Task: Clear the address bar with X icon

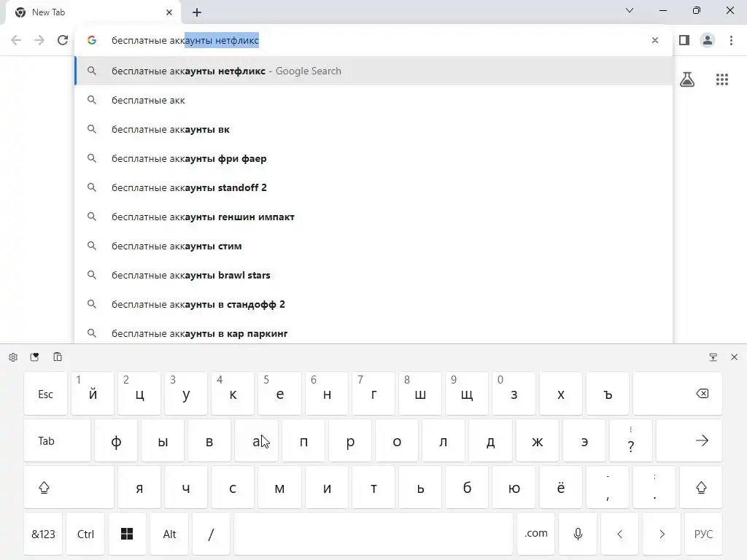Action: 655,41
